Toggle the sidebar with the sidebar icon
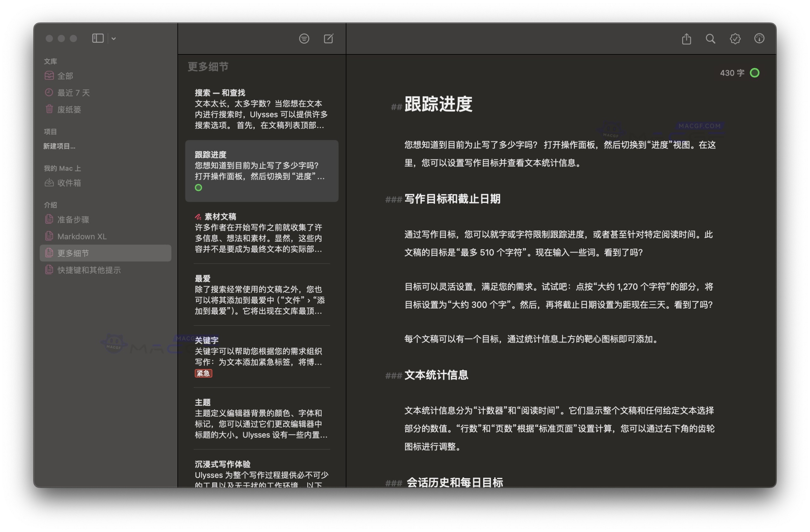The width and height of the screenshot is (810, 532). point(98,38)
